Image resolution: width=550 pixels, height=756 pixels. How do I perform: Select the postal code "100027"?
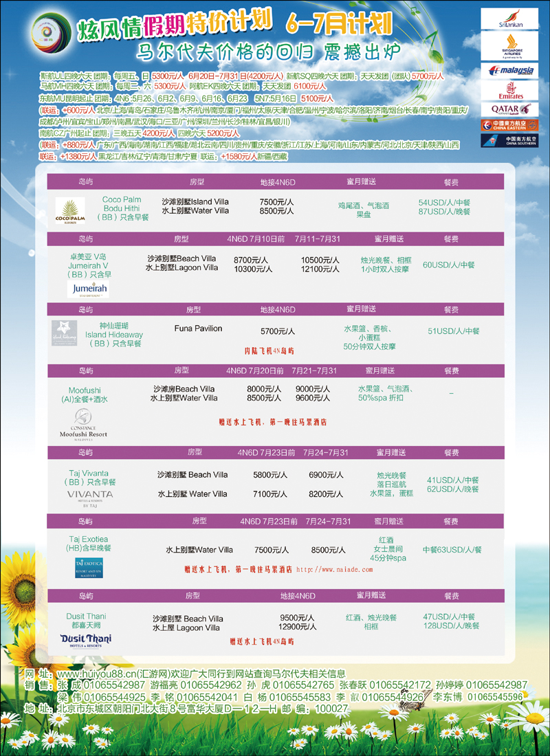(331, 709)
